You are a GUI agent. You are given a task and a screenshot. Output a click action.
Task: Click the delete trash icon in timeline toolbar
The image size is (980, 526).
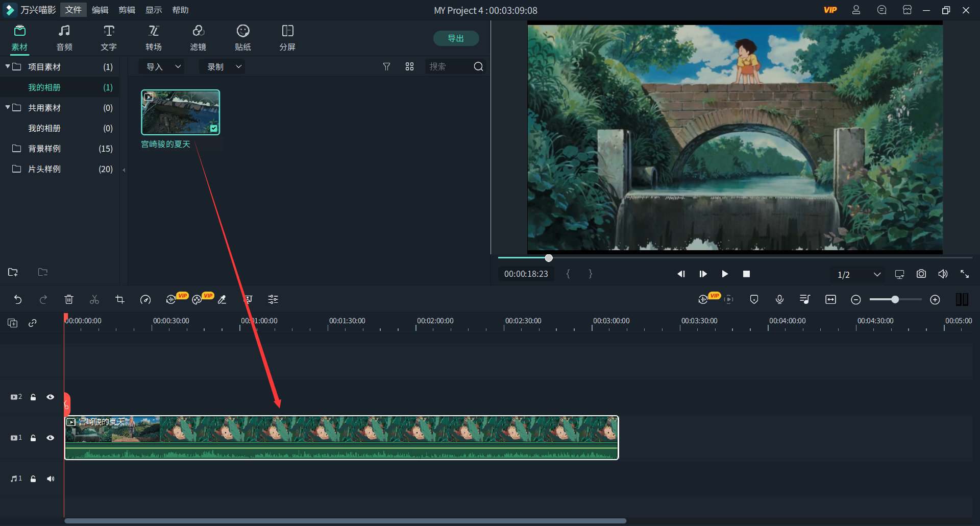(69, 300)
